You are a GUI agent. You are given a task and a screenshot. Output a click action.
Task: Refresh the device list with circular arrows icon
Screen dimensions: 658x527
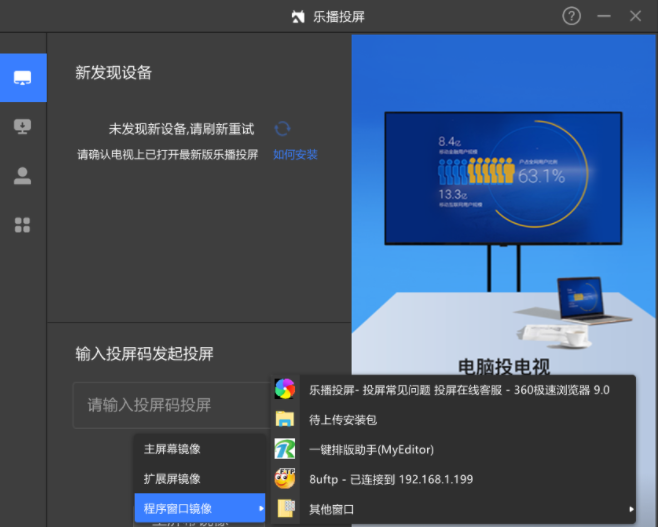pyautogui.click(x=282, y=128)
